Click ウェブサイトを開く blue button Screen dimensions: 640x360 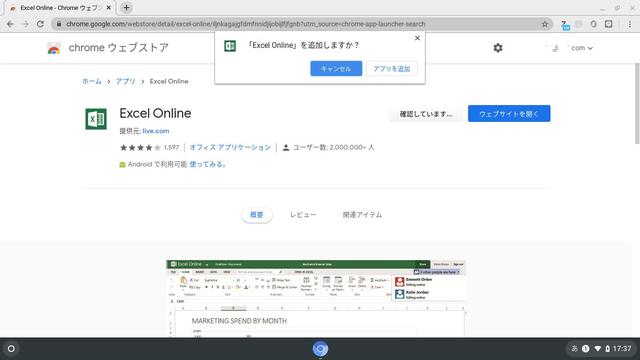click(509, 113)
